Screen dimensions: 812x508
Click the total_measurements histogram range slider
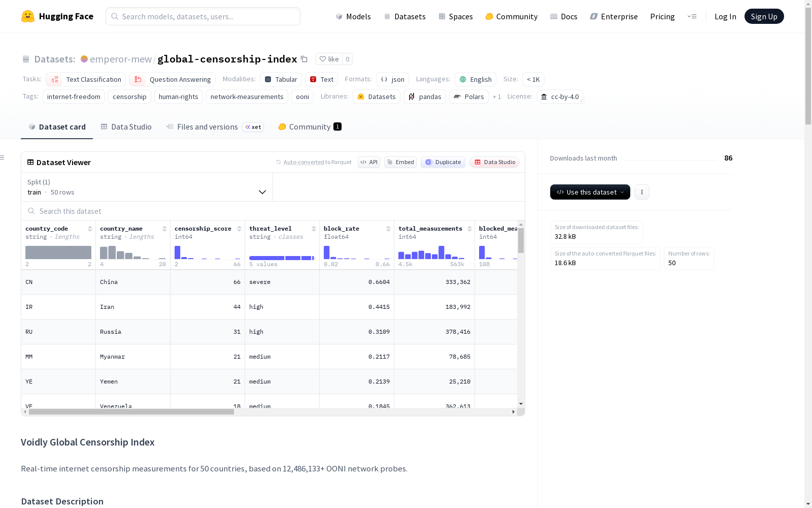click(x=431, y=252)
